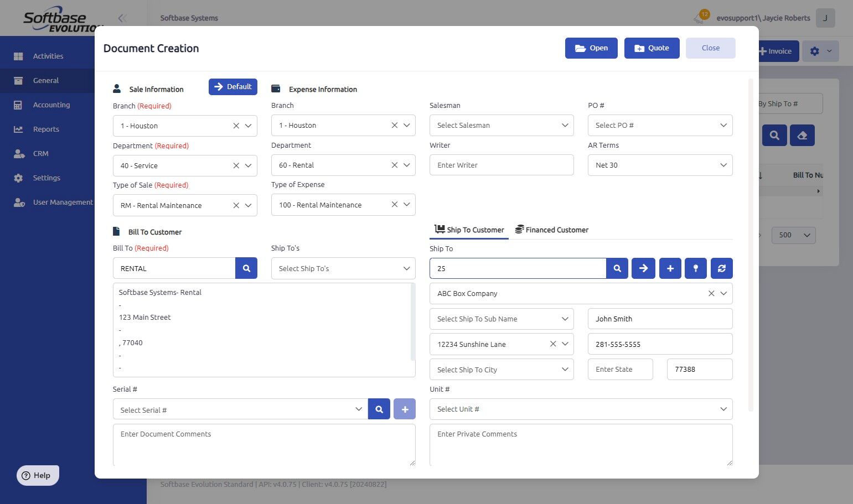The image size is (853, 504).
Task: Click the Default button
Action: coord(232,87)
